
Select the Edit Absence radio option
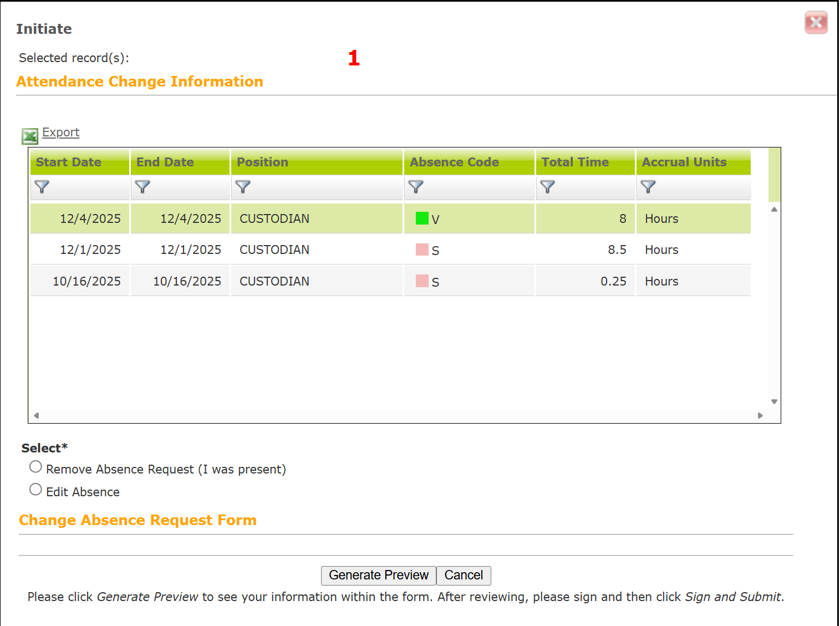36,490
